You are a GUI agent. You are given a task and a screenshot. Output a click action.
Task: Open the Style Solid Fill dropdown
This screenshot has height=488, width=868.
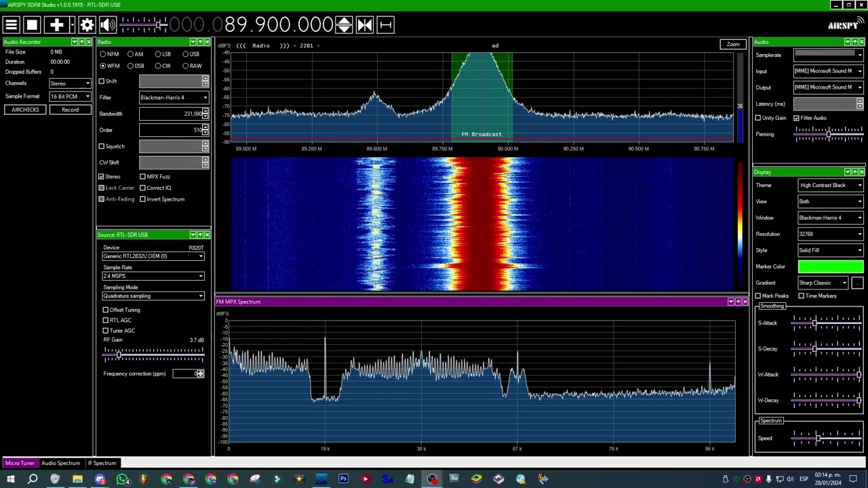(831, 250)
